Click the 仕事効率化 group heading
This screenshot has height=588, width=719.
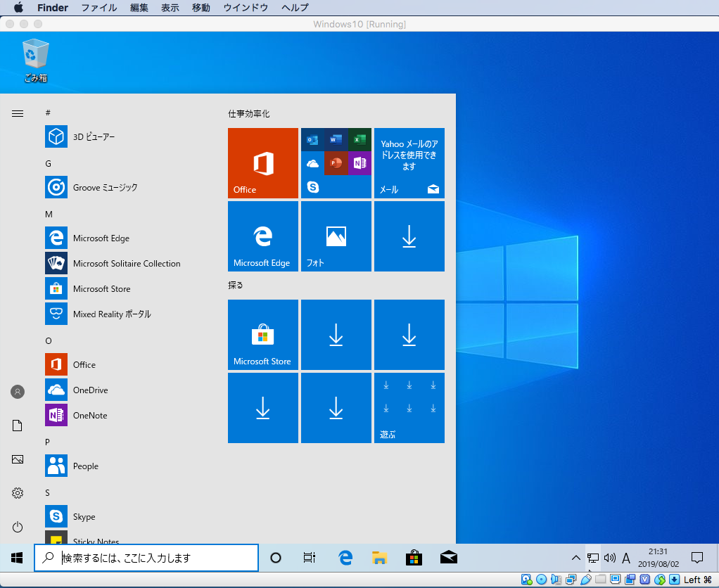coord(249,114)
